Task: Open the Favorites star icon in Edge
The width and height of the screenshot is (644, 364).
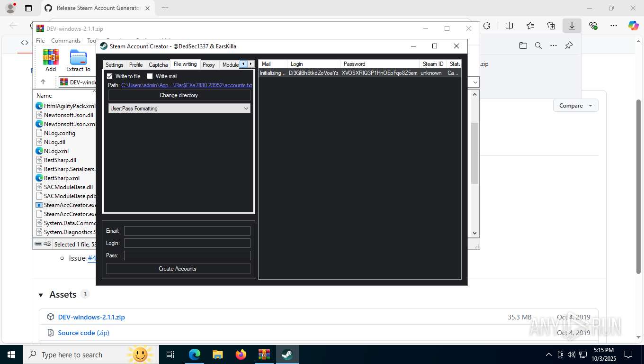Action: click(530, 26)
